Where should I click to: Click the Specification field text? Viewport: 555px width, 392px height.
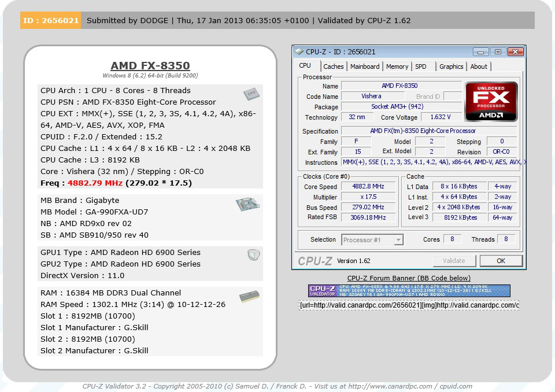pos(429,131)
